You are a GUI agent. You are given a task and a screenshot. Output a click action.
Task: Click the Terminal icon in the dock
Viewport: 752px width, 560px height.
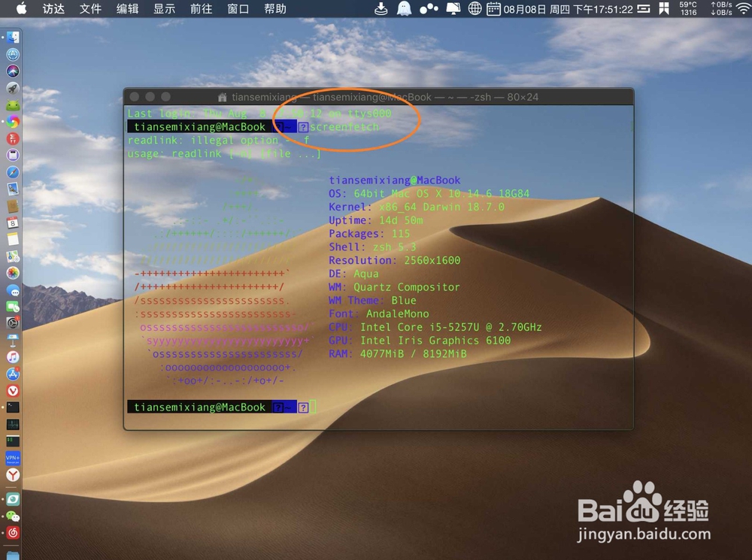coord(13,407)
